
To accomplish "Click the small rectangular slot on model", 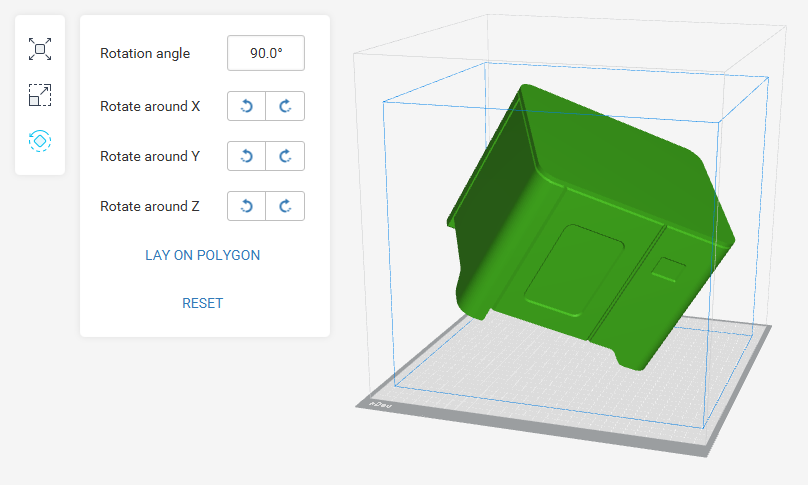I will tap(668, 268).
